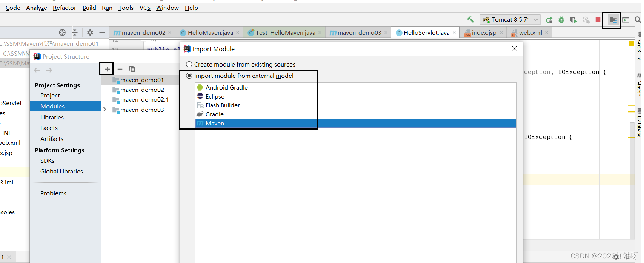This screenshot has height=263, width=644.
Task: Click the plus Add module button
Action: pyautogui.click(x=107, y=69)
